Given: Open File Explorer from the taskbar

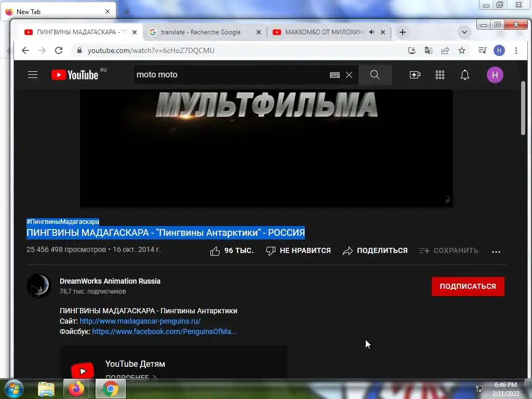Looking at the screenshot, I should 46,389.
